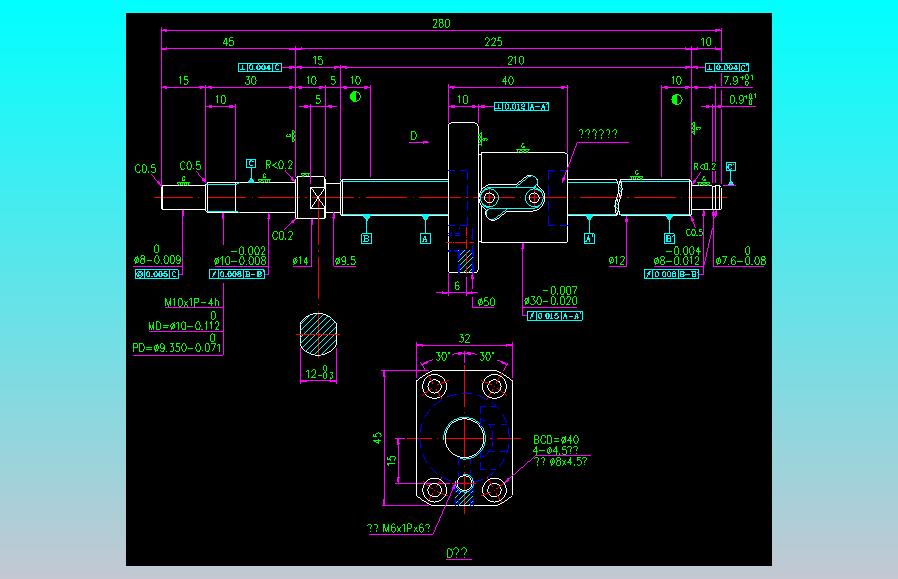Click the 280 overall length dimension
Viewport: 898px width, 579px height.
pyautogui.click(x=441, y=23)
